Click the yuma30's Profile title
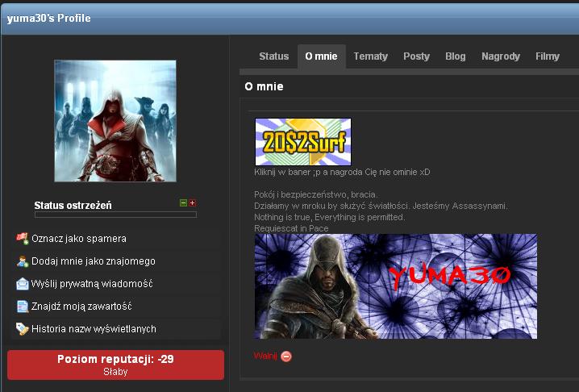Screen dimensions: 579x392 [48, 18]
